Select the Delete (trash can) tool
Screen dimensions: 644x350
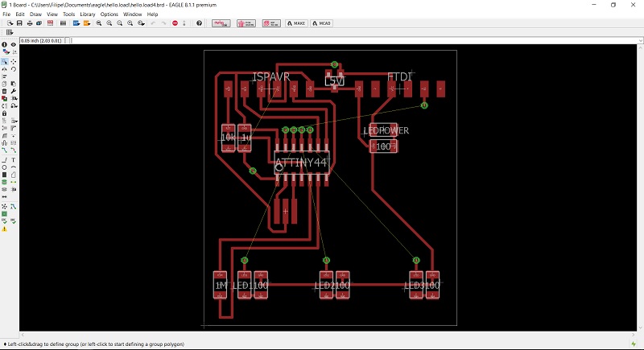pyautogui.click(x=5, y=91)
